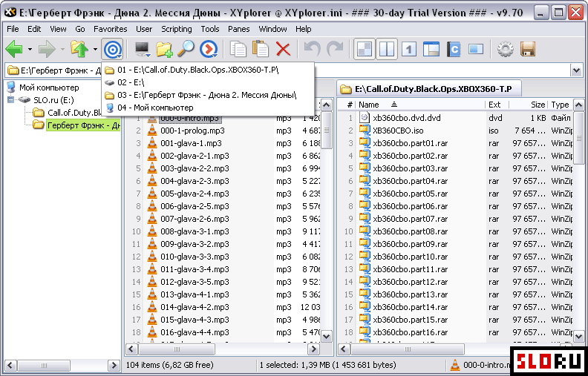The width and height of the screenshot is (588, 376).
Task: Undo the last action
Action: tap(312, 50)
